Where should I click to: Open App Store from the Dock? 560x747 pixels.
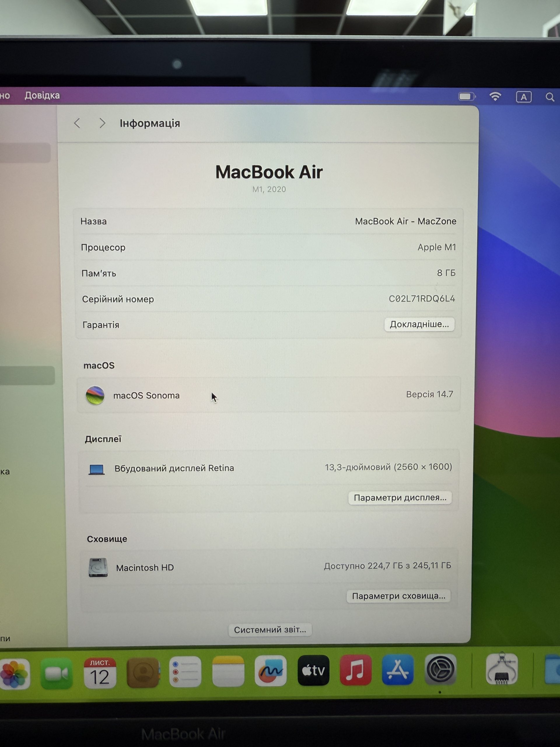click(x=398, y=669)
